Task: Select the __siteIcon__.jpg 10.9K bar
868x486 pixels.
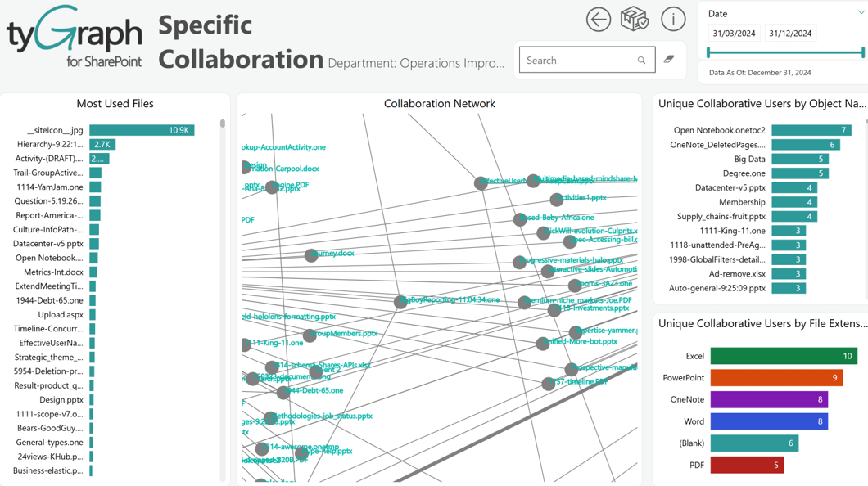Action: click(x=142, y=130)
